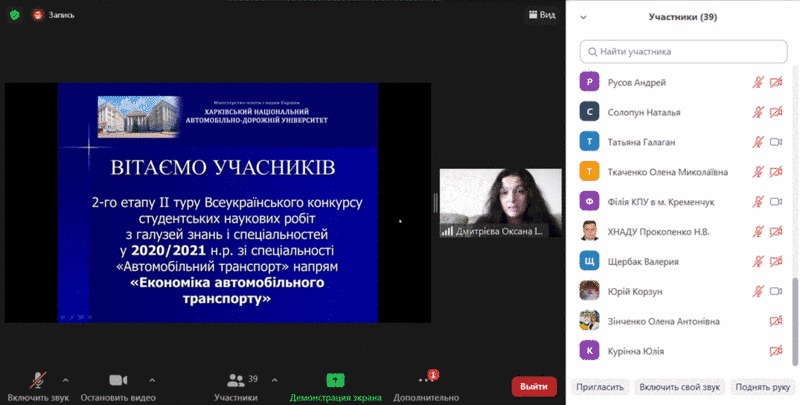Click the camera icon for Татьяна Галаган

pyautogui.click(x=776, y=142)
